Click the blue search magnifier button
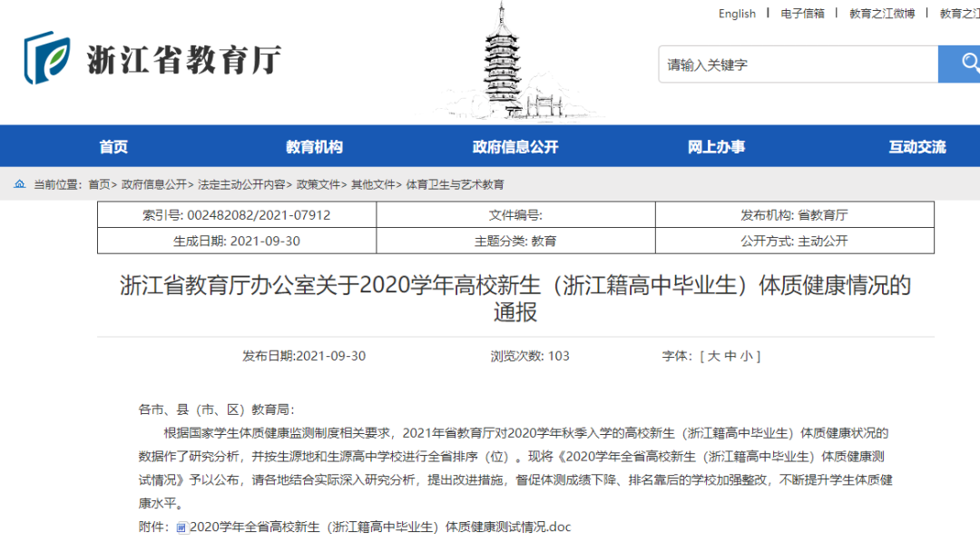Viewport: 980px width, 543px height. click(960, 64)
